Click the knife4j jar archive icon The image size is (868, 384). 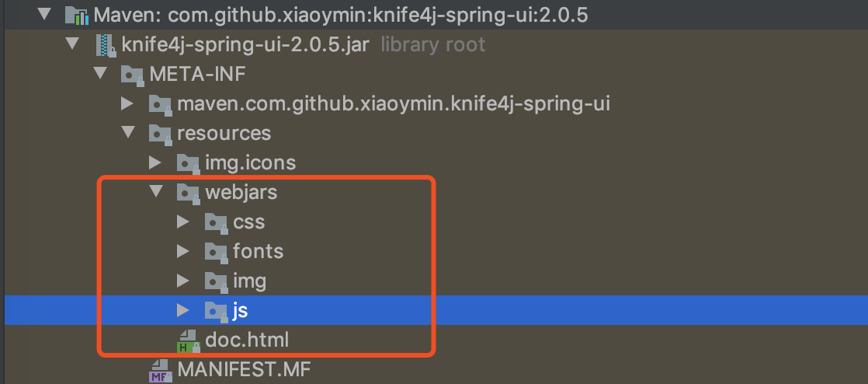(x=105, y=44)
